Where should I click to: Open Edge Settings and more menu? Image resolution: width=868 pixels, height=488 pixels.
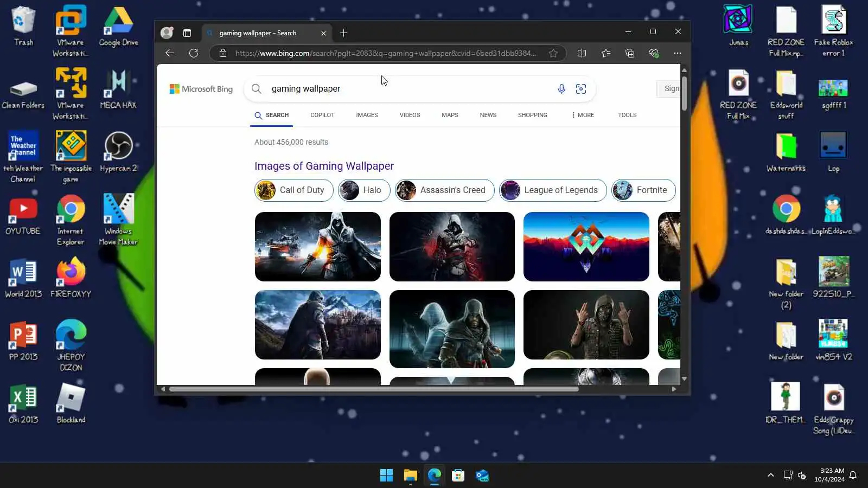tap(678, 53)
